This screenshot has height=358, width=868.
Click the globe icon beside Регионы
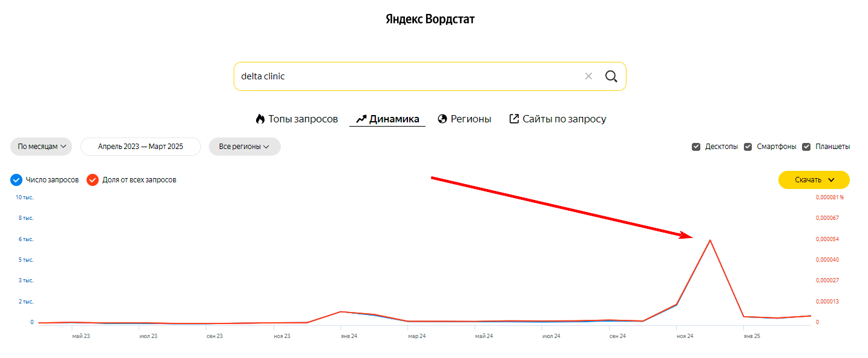point(442,119)
